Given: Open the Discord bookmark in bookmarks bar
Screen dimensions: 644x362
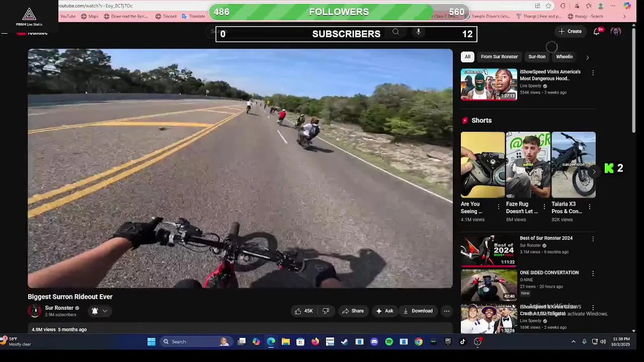Looking at the screenshot, I should pyautogui.click(x=166, y=16).
